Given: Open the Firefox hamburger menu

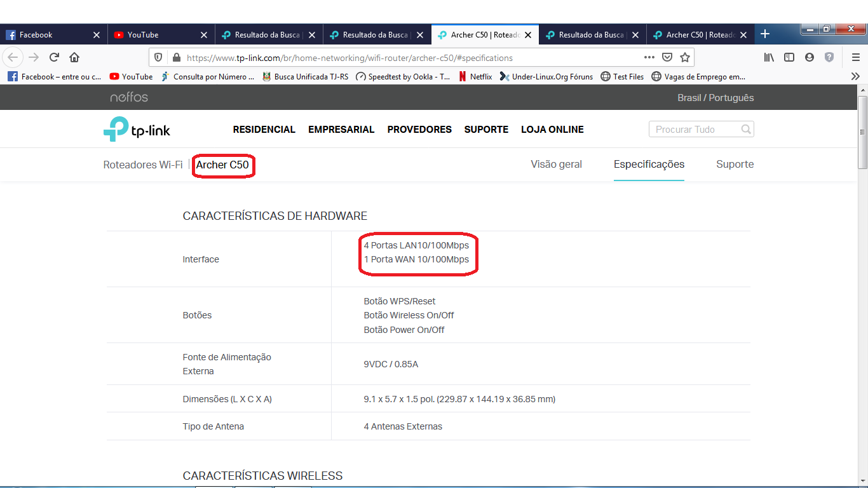Looking at the screenshot, I should point(855,57).
